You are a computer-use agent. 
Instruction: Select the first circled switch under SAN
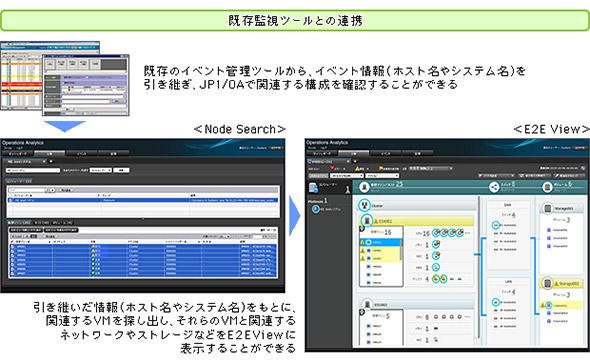tap(496, 225)
